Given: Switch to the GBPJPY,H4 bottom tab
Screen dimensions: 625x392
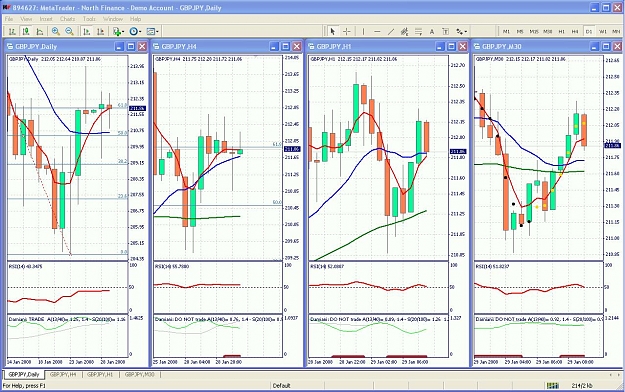Looking at the screenshot, I should coord(63,374).
